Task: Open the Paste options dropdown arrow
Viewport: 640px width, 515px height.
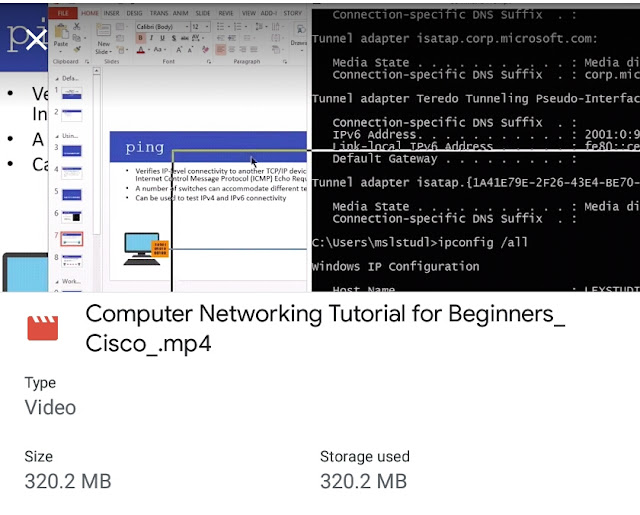Action: [61, 52]
